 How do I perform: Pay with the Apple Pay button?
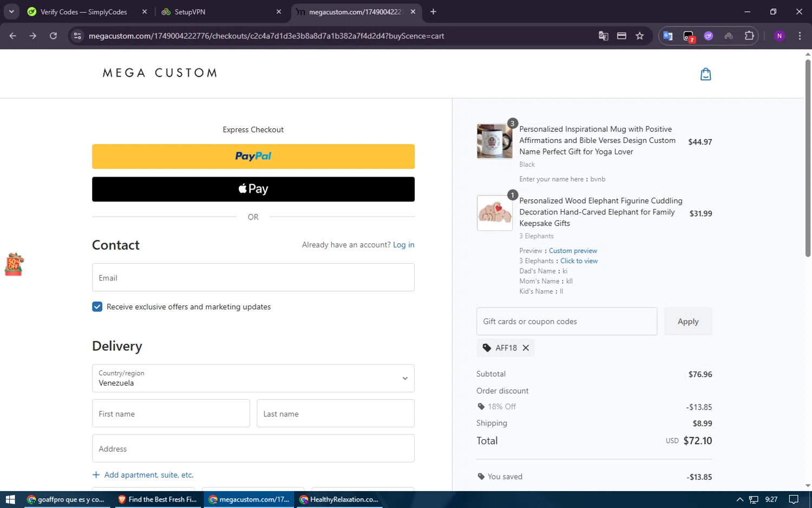253,189
